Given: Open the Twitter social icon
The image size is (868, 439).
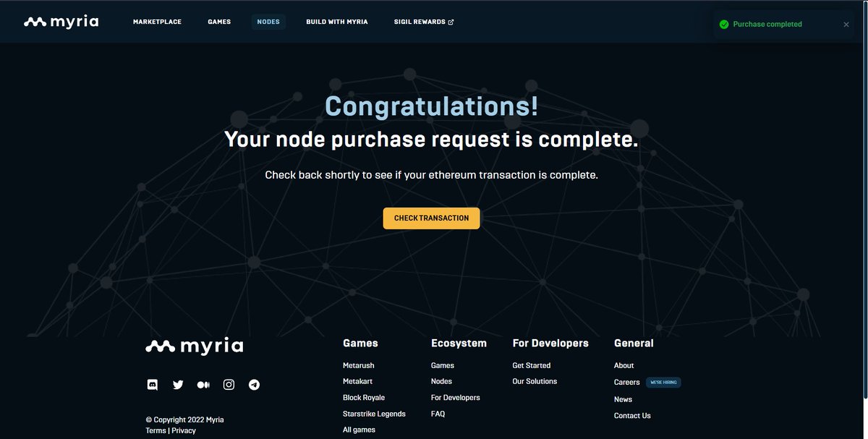Looking at the screenshot, I should coord(178,385).
